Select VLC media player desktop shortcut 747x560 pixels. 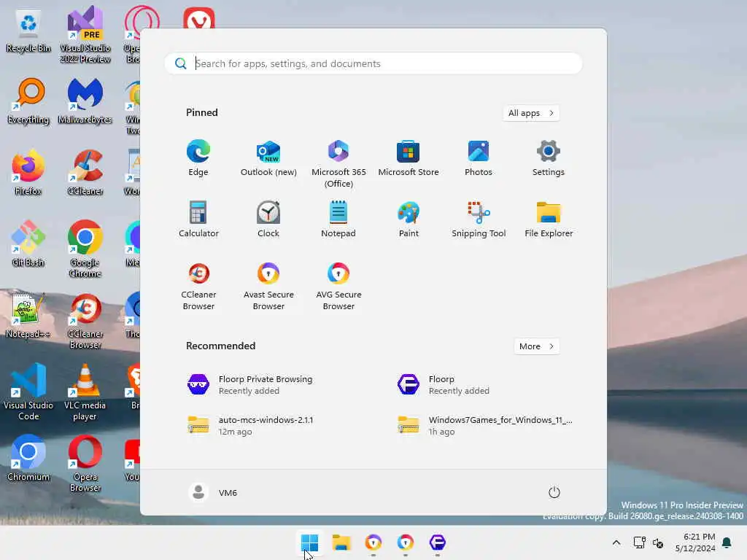(85, 392)
